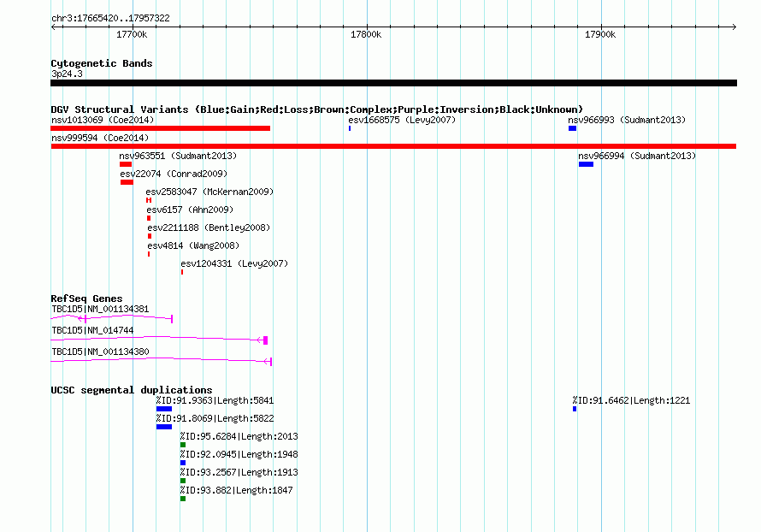Open nsv963551 (Sudmant2013) variant label
The image size is (761, 532).
coord(178,156)
